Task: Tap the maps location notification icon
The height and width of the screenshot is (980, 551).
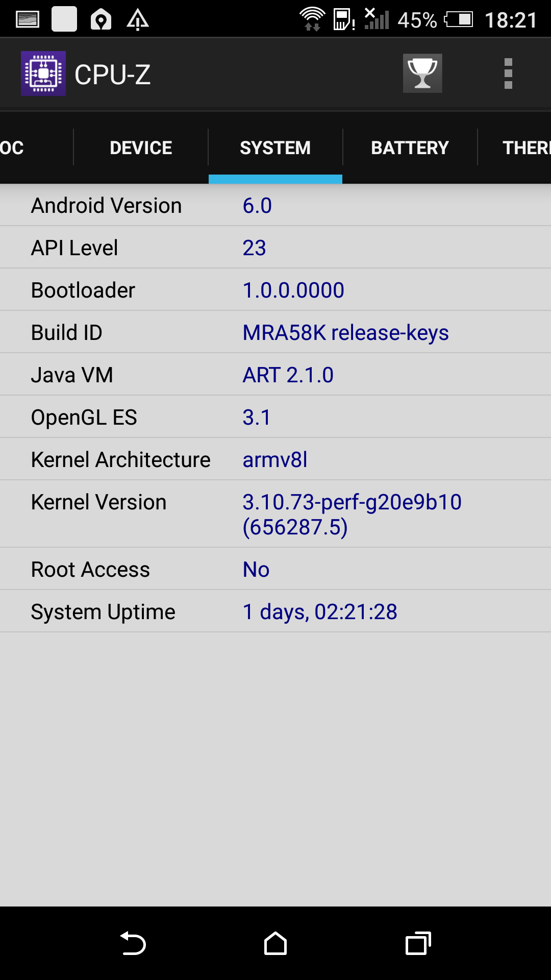Action: 101,19
